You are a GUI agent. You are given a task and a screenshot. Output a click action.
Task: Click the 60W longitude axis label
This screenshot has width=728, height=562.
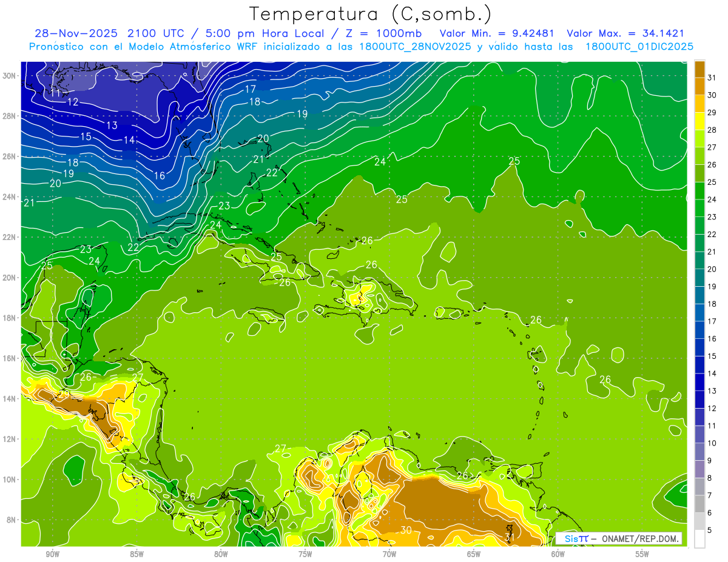[558, 554]
